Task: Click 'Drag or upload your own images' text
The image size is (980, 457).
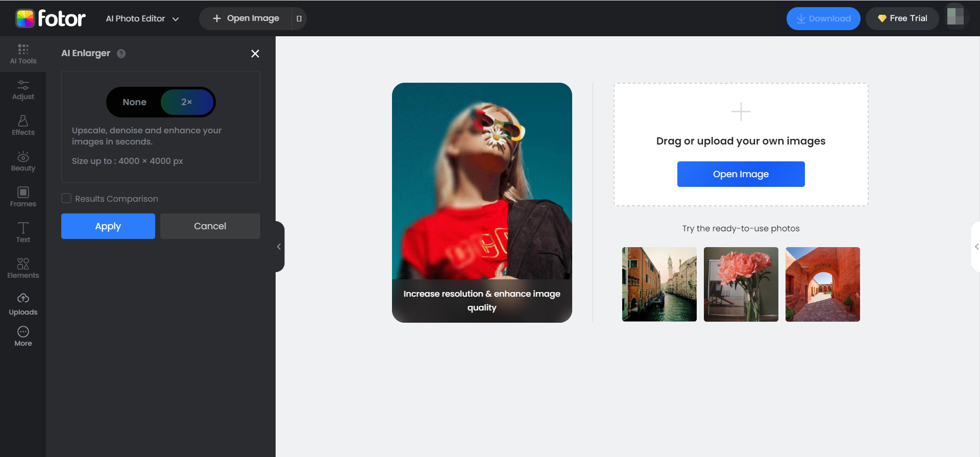Action: click(741, 141)
